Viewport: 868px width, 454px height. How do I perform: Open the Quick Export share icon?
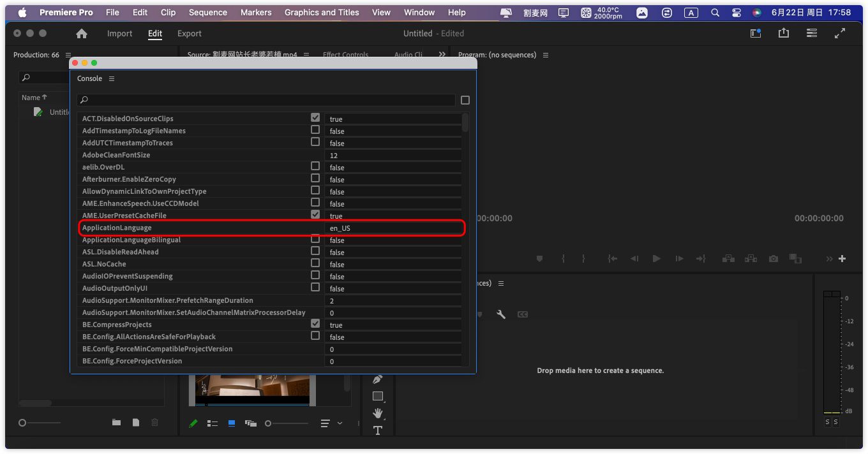tap(784, 33)
